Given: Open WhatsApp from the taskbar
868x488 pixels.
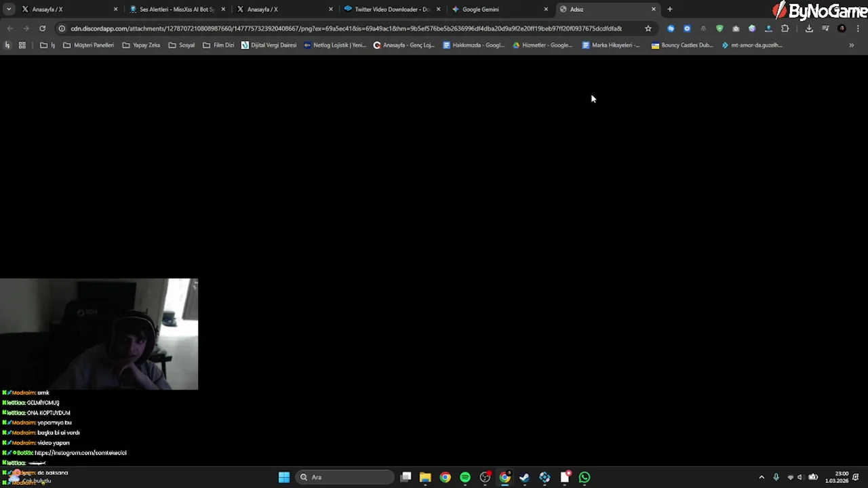Looking at the screenshot, I should point(585,477).
